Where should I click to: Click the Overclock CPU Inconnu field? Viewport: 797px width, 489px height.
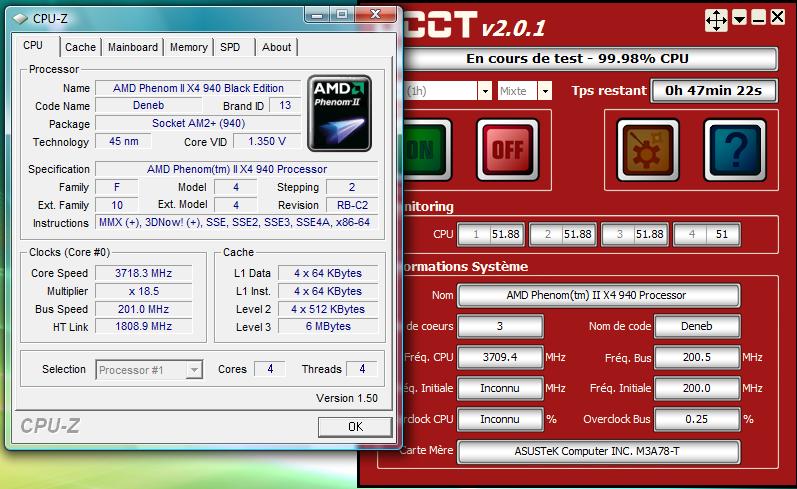point(500,419)
